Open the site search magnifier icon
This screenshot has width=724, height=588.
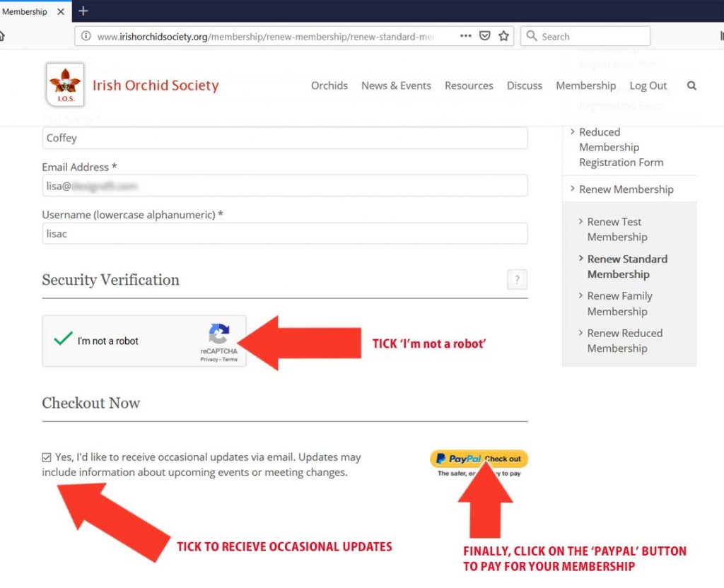click(x=691, y=86)
